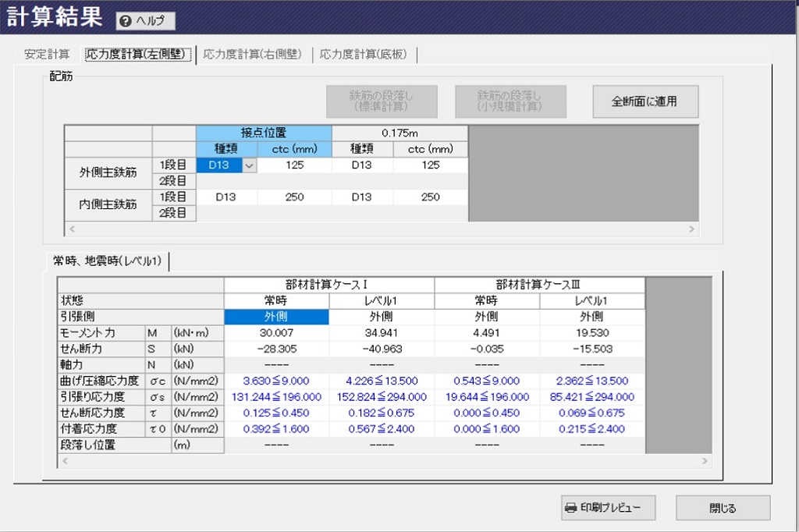
Task: Click the 部材計算ケースⅢ header
Action: tap(540, 285)
